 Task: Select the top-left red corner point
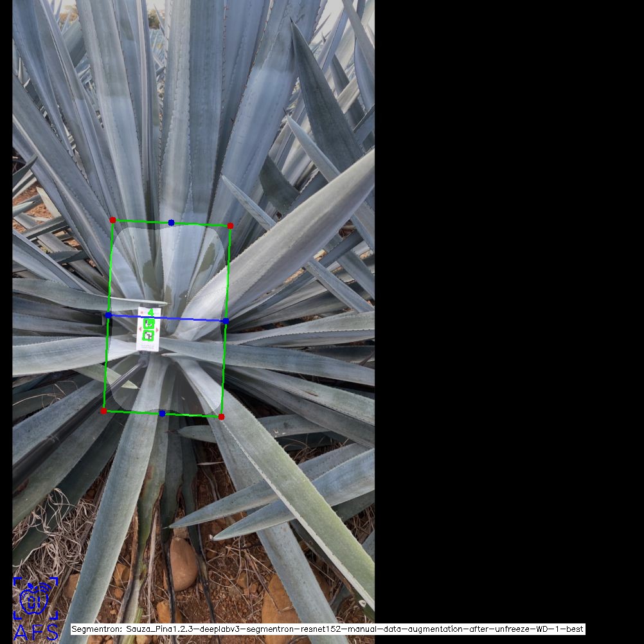113,220
